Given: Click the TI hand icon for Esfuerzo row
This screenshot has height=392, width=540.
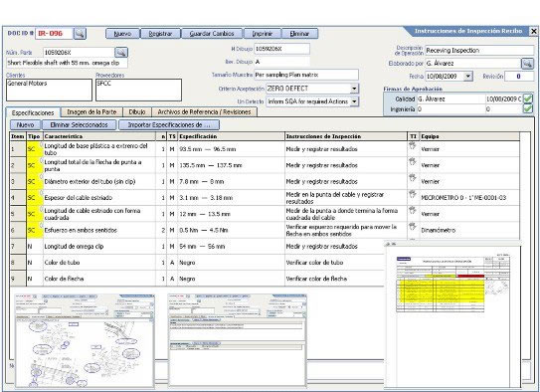Looking at the screenshot, I should tap(413, 226).
